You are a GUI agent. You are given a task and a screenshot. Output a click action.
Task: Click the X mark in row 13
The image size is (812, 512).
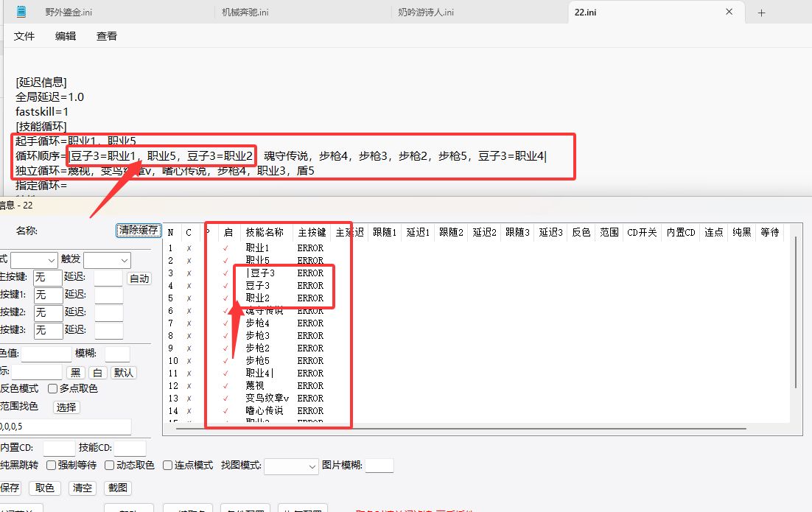pos(189,399)
